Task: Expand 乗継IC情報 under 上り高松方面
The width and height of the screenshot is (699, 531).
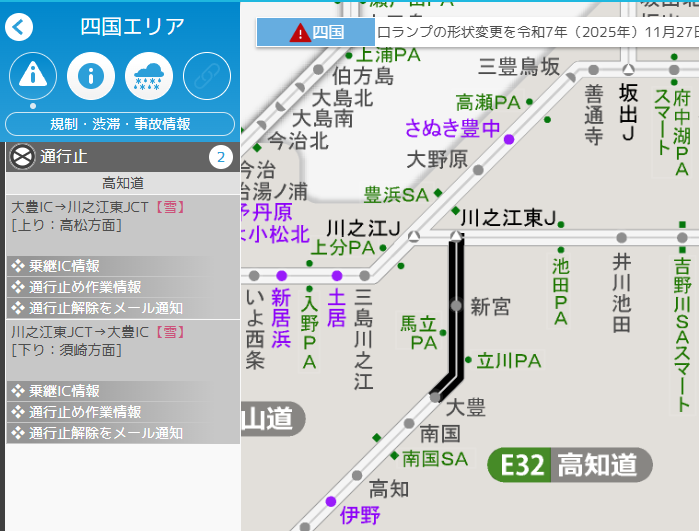Action: (123, 266)
